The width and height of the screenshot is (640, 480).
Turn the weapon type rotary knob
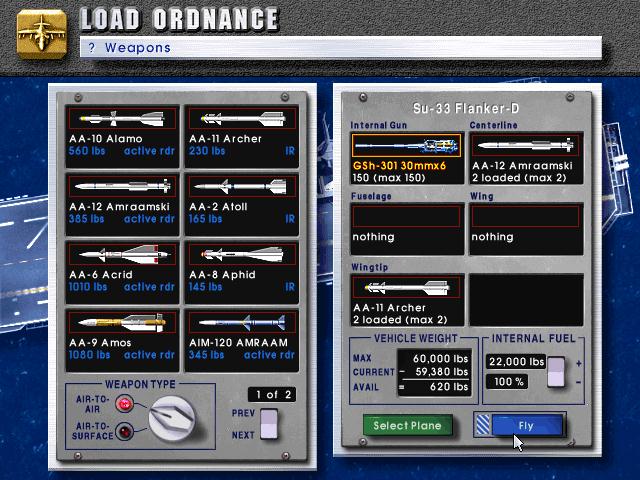[x=172, y=418]
